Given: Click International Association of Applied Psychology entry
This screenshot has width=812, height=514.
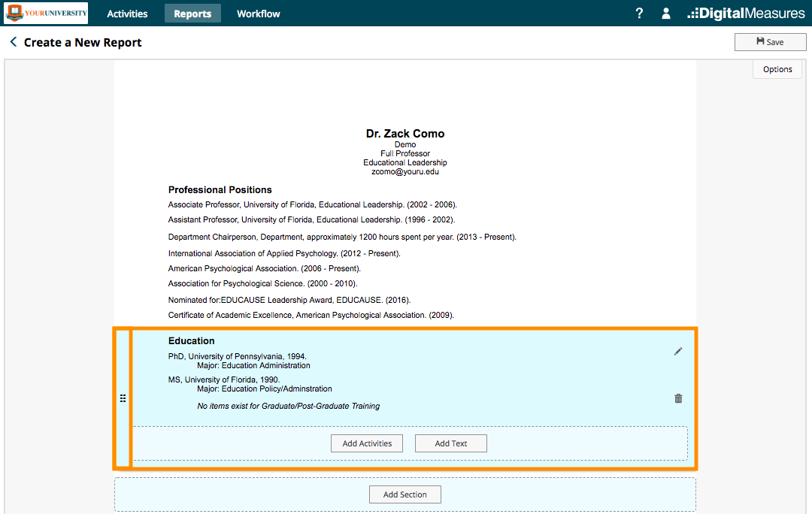Looking at the screenshot, I should click(x=284, y=254).
